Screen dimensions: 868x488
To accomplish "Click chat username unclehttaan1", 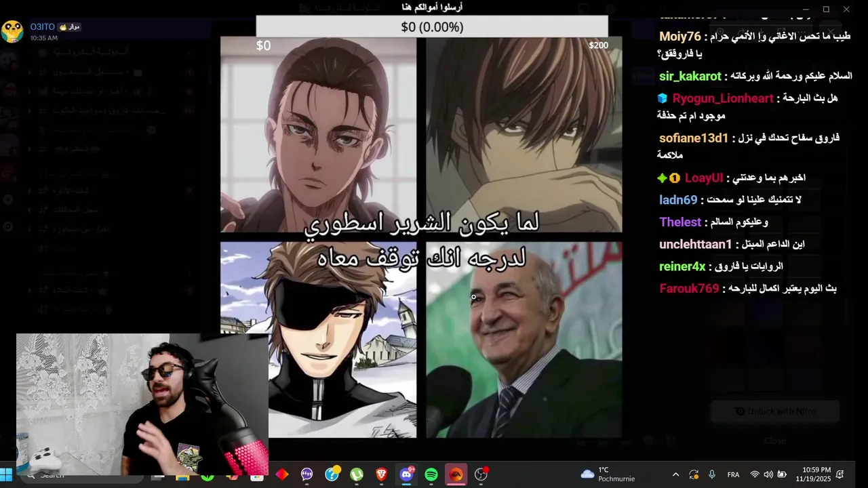I will pos(696,244).
